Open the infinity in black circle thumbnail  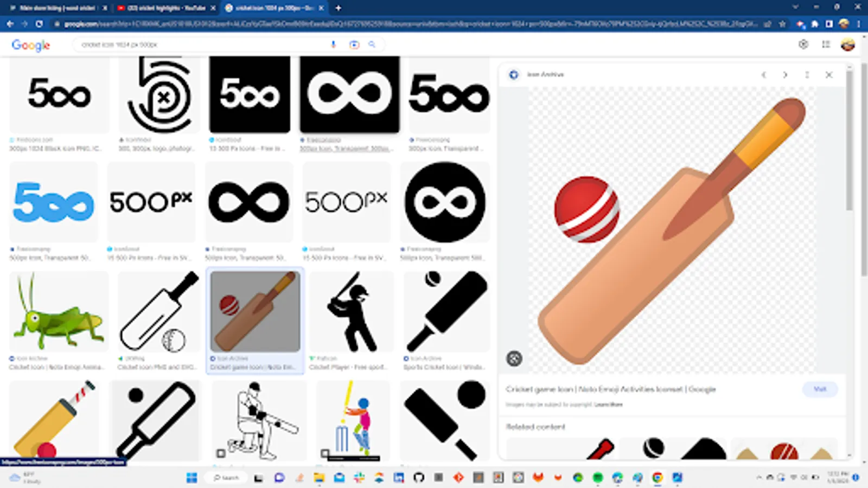pos(445,202)
